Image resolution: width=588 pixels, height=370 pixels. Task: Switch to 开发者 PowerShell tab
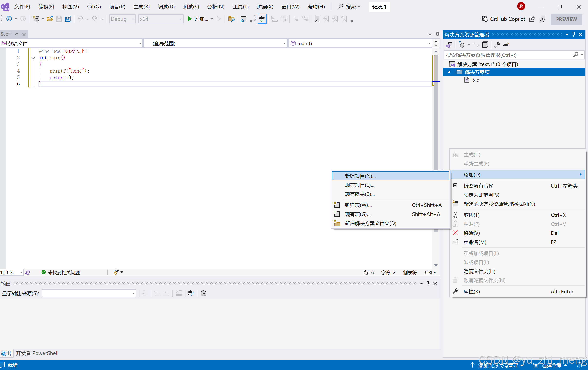click(x=37, y=353)
